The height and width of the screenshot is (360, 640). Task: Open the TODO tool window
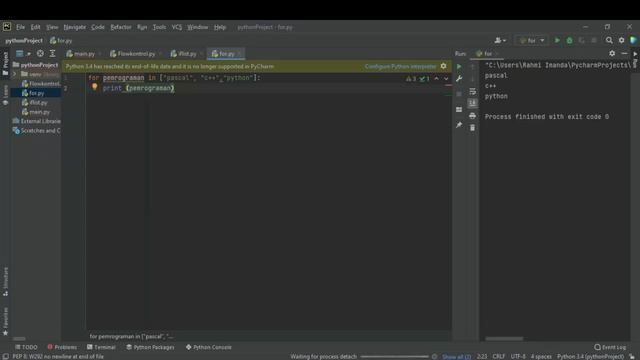tap(26, 347)
